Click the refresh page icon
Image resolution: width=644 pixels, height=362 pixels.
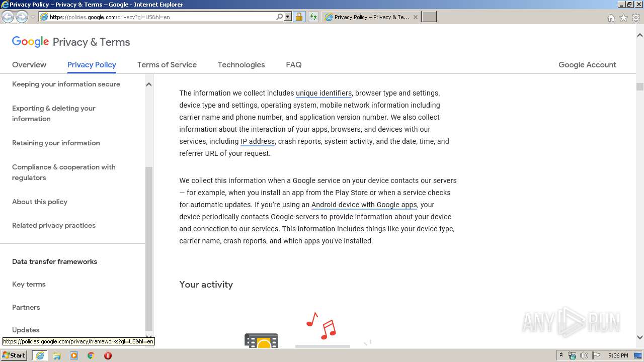click(313, 17)
